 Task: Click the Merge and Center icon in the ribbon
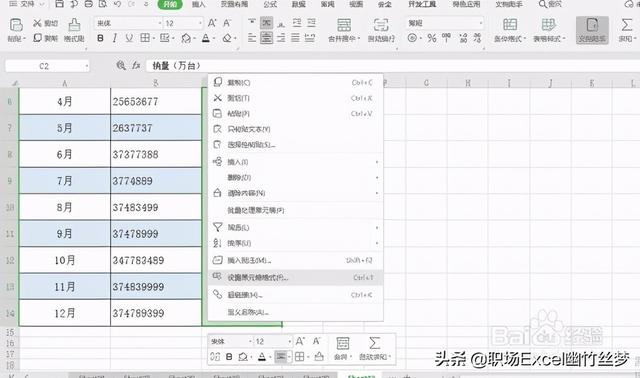344,25
